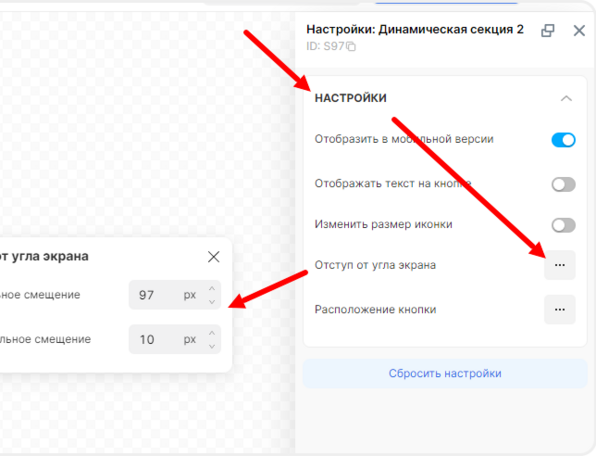The image size is (596, 456).
Task: Open settings panel in separate window
Action: 548,30
